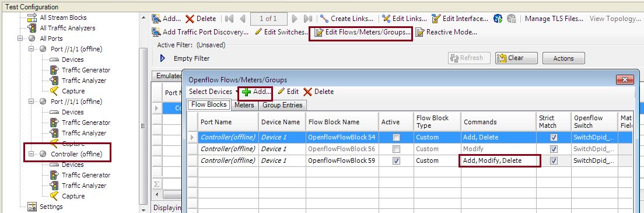Sort by Device Name column header
The height and width of the screenshot is (213, 644).
tap(282, 122)
